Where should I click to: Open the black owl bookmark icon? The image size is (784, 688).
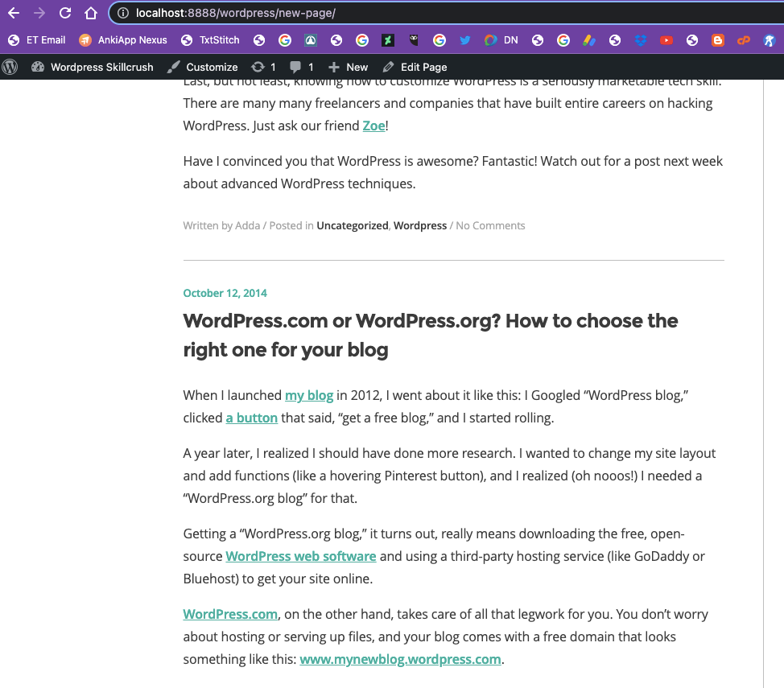414,40
